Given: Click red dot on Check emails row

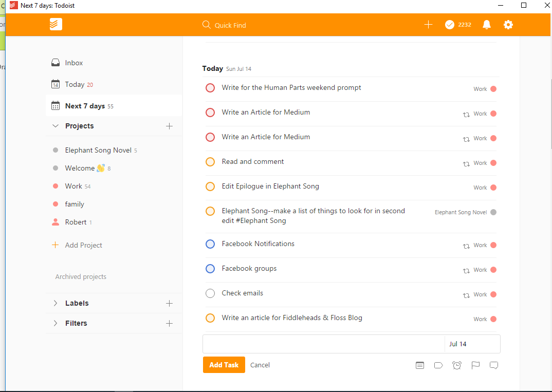Looking at the screenshot, I should (x=493, y=294).
